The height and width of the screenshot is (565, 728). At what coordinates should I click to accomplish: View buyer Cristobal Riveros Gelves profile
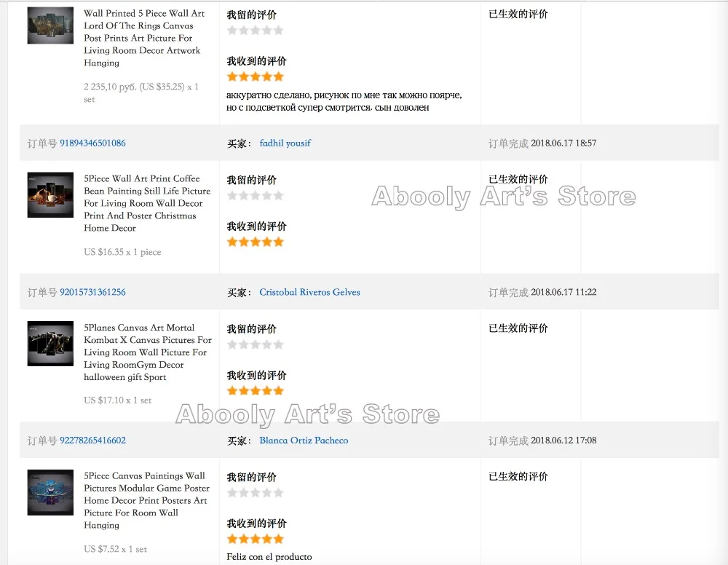coord(309,292)
